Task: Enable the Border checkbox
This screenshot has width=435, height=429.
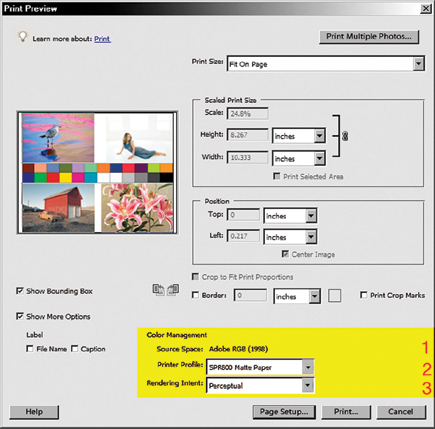Action: [x=195, y=295]
